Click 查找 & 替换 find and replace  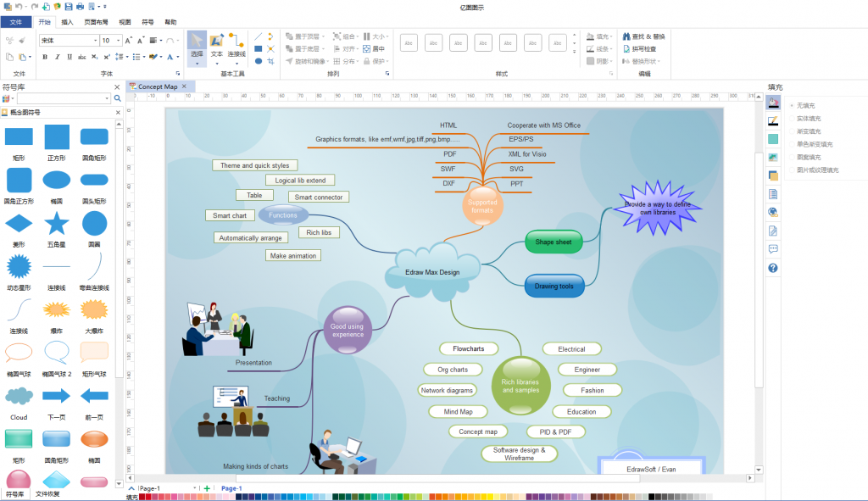644,36
